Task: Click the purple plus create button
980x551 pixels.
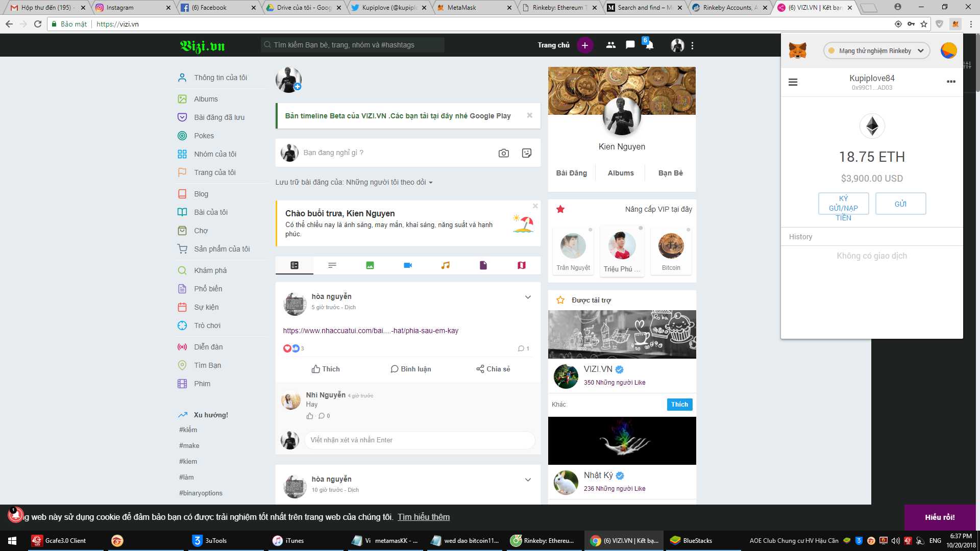Action: (x=585, y=45)
